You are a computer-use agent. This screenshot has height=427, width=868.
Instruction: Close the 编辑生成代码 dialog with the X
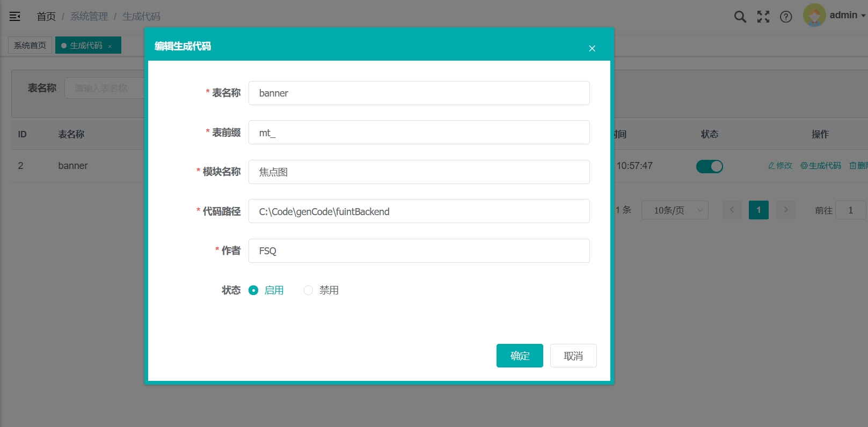(x=592, y=48)
